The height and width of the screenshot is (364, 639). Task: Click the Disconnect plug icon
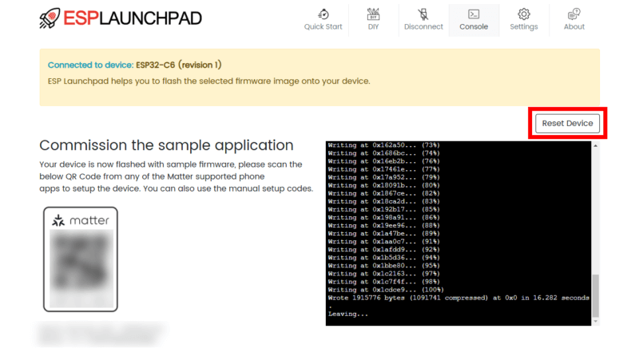point(423,14)
